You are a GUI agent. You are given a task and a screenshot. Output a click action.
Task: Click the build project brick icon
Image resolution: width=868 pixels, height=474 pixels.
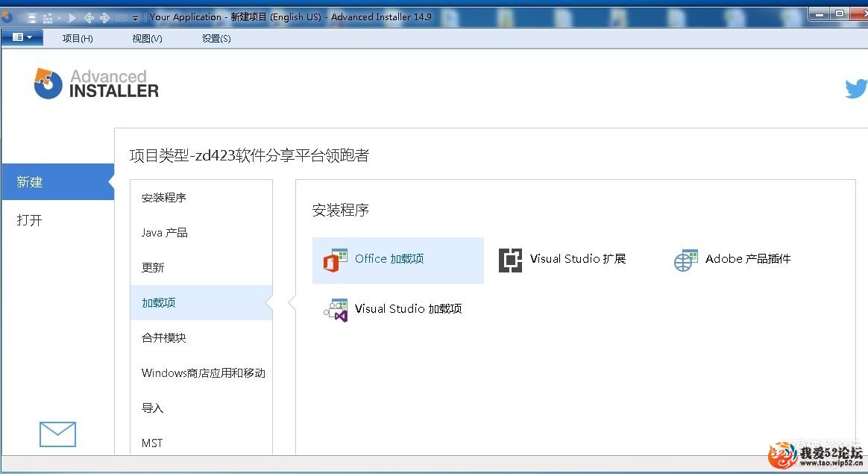[48, 19]
